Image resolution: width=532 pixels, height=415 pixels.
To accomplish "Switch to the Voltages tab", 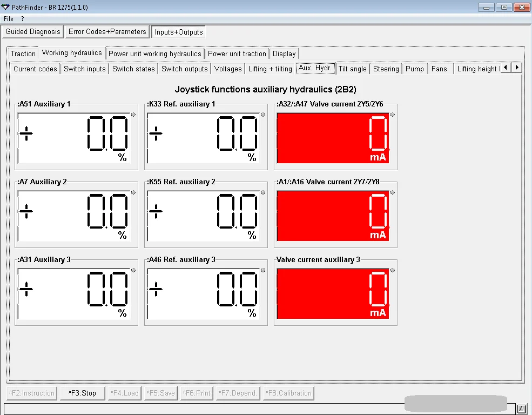I will (x=227, y=69).
